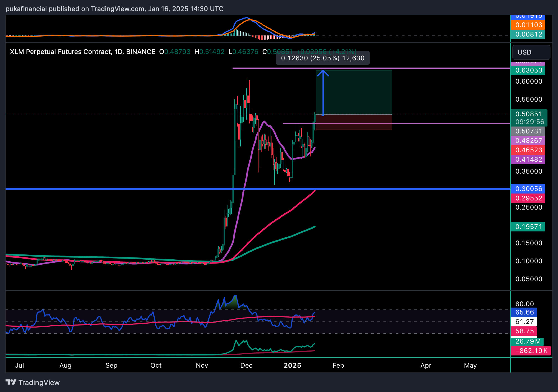The width and height of the screenshot is (558, 392).
Task: Click the 0.35000 price axis tick
Action: [529, 171]
